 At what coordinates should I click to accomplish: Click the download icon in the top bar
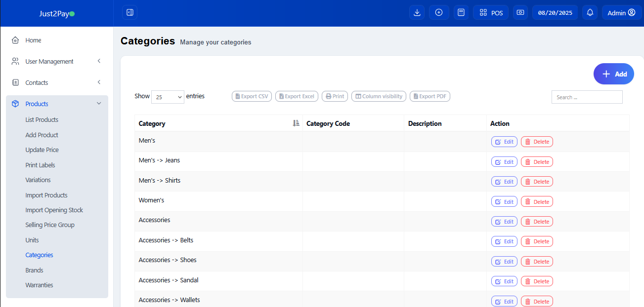[x=417, y=13]
